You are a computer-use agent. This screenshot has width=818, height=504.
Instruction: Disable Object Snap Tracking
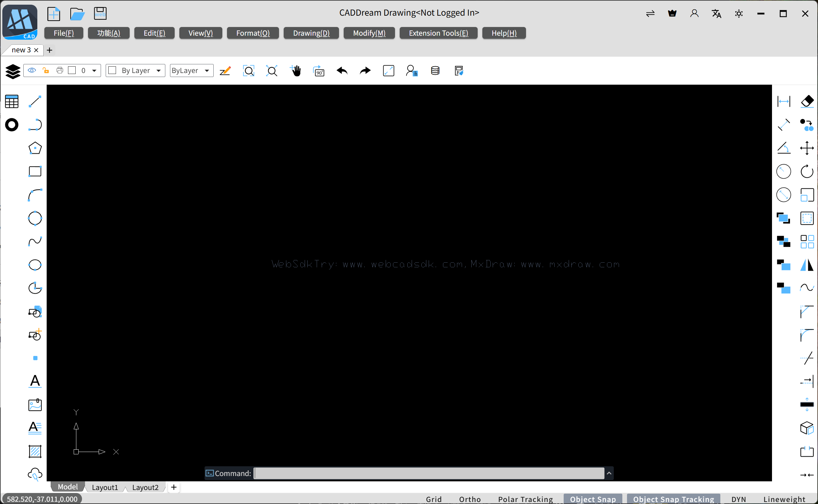click(674, 499)
